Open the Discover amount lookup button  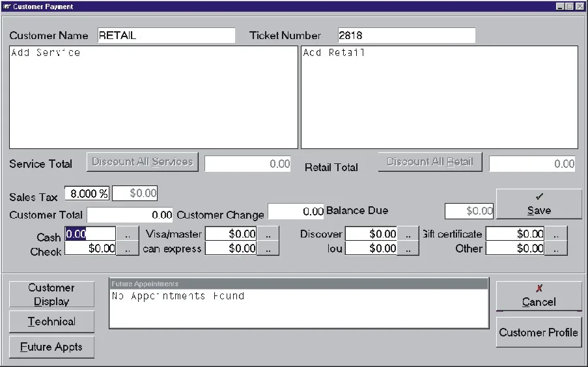pos(408,234)
